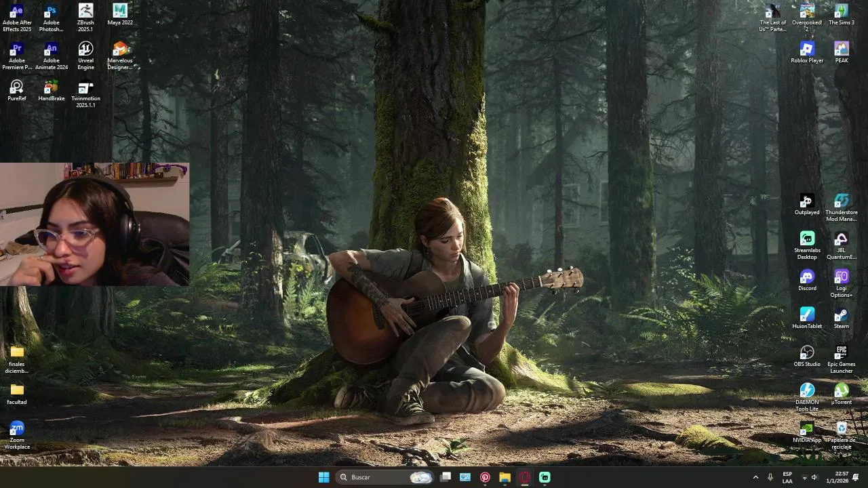The image size is (868, 488).
Task: Select the µTorrent desktop icon
Action: click(842, 394)
